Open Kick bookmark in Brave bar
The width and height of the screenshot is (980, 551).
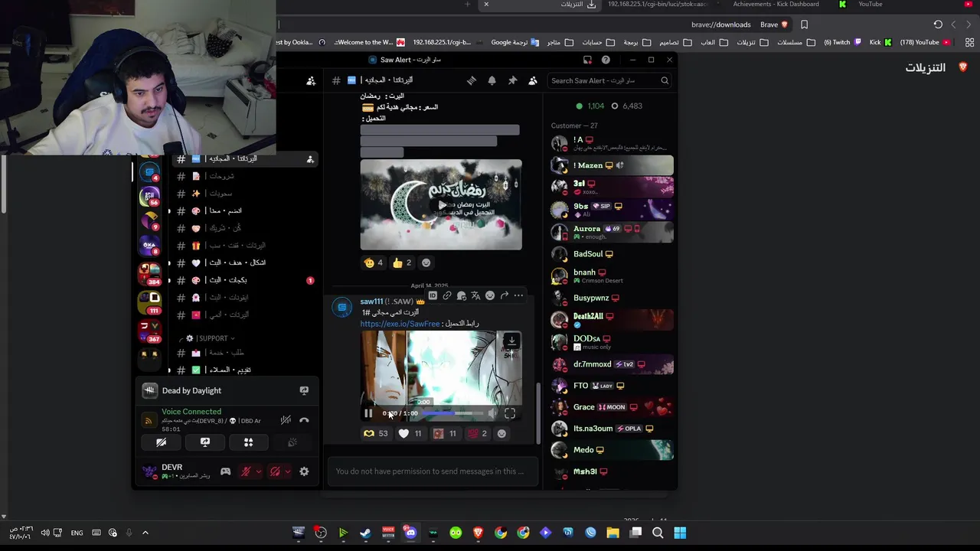880,43
